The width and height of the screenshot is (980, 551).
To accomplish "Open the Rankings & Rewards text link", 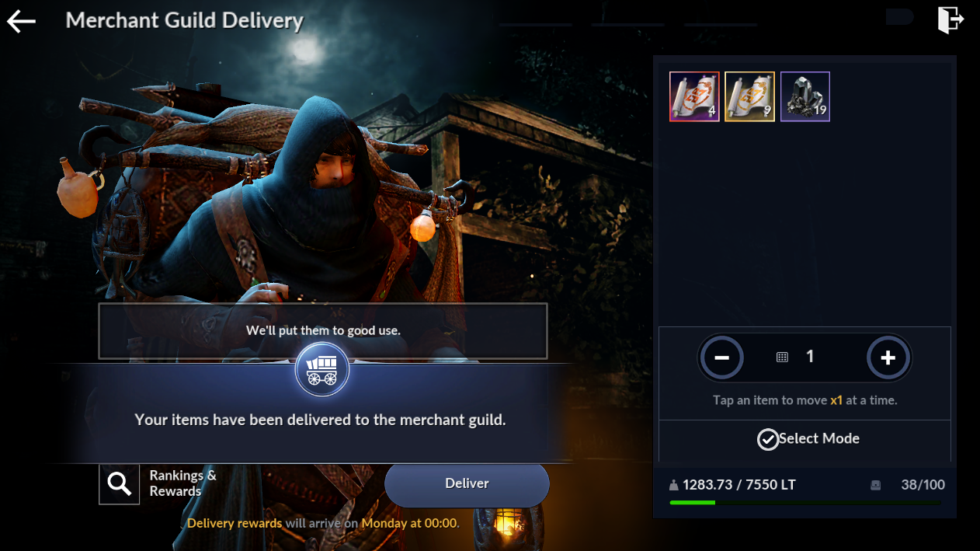I will coord(183,483).
